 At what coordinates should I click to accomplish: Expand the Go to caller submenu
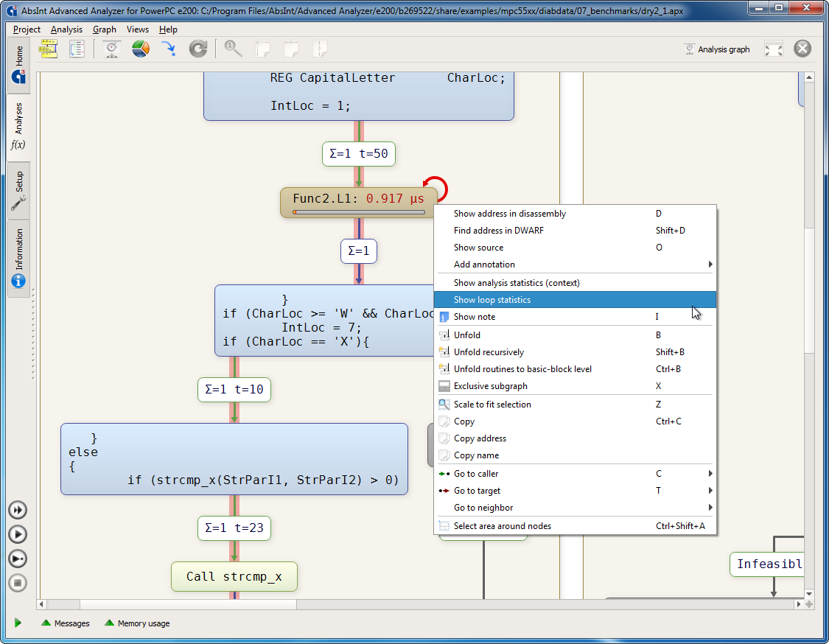click(x=575, y=474)
